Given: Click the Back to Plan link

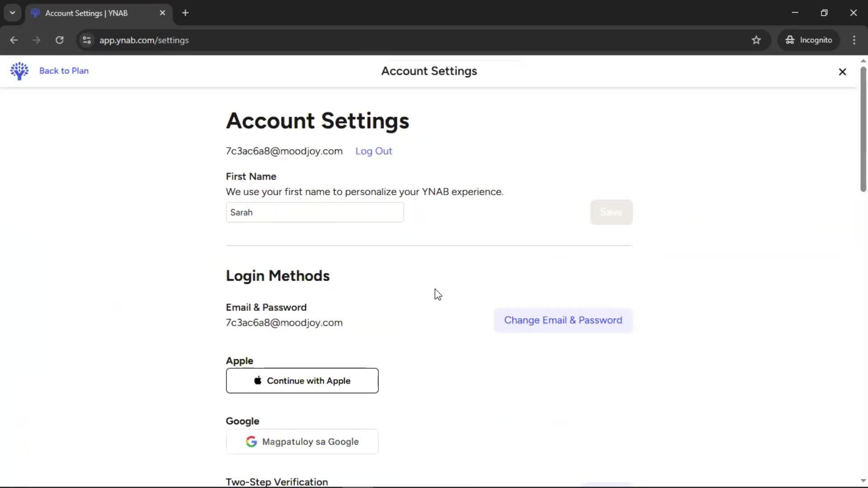Looking at the screenshot, I should click(64, 71).
